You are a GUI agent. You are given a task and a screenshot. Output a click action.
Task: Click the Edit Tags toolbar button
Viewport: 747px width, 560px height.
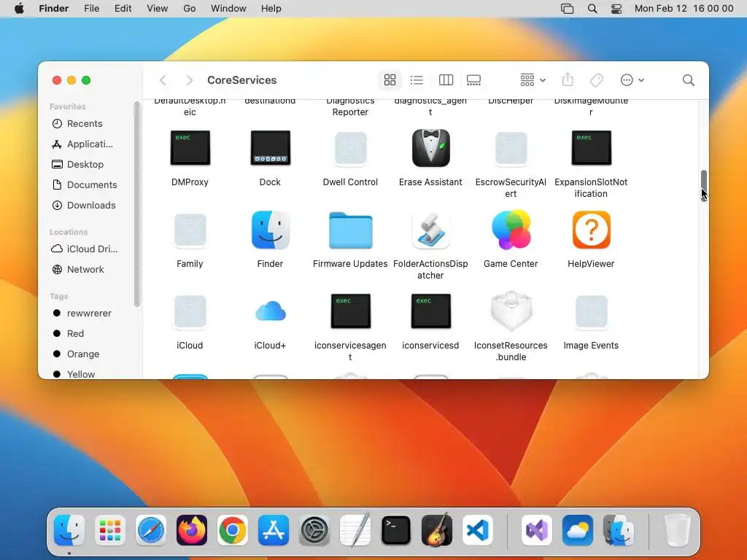pyautogui.click(x=597, y=80)
